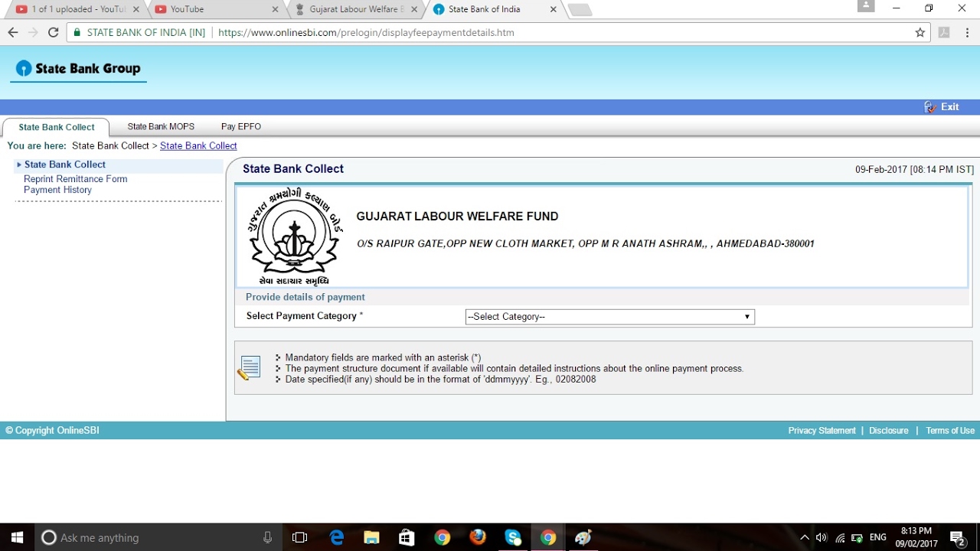Switch to the Pay EPFO tab
The height and width of the screenshot is (551, 980).
241,126
